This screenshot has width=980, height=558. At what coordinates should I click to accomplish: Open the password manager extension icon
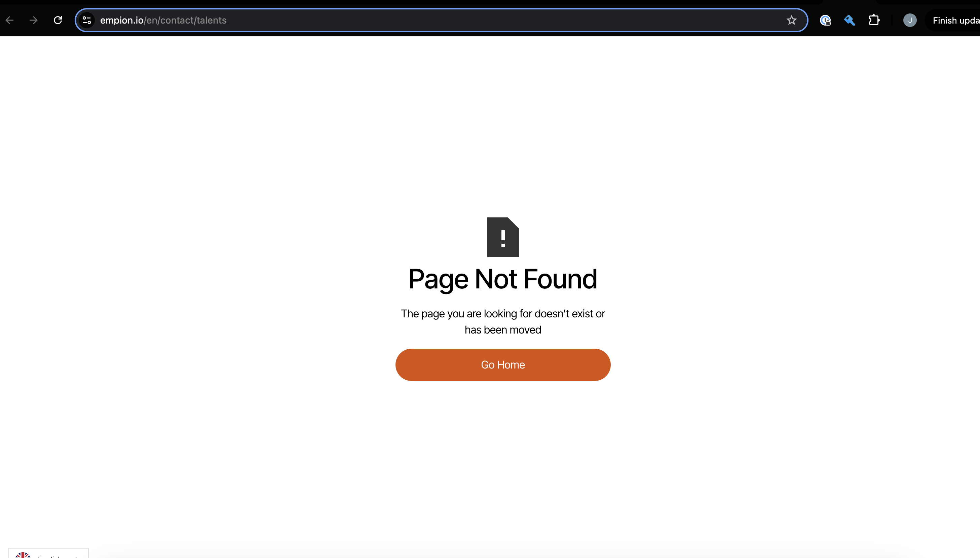tap(825, 20)
